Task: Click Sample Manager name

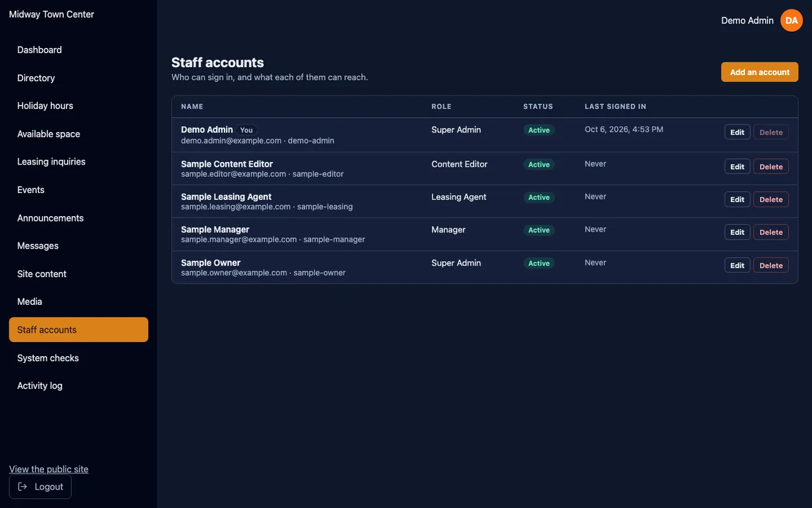Action: (215, 230)
